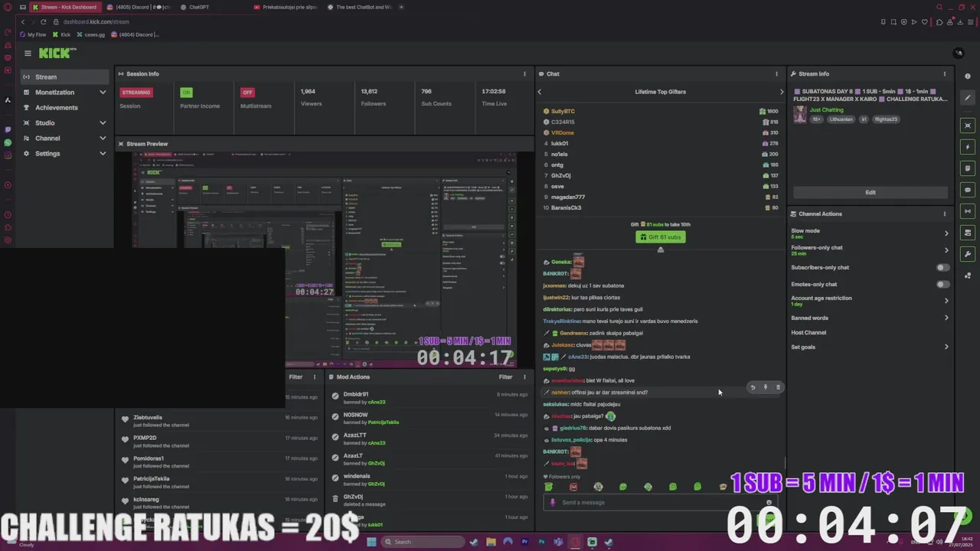Click the STREAMING session badge

(136, 93)
